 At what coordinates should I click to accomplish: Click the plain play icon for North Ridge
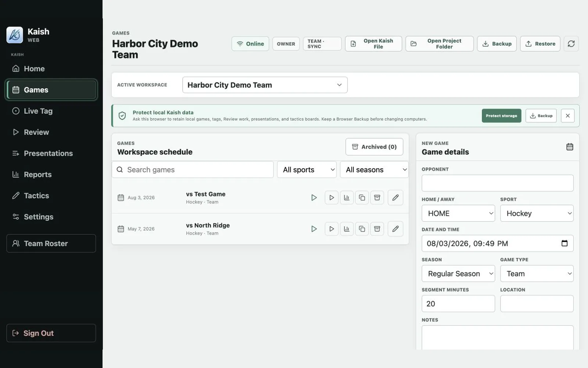click(314, 229)
